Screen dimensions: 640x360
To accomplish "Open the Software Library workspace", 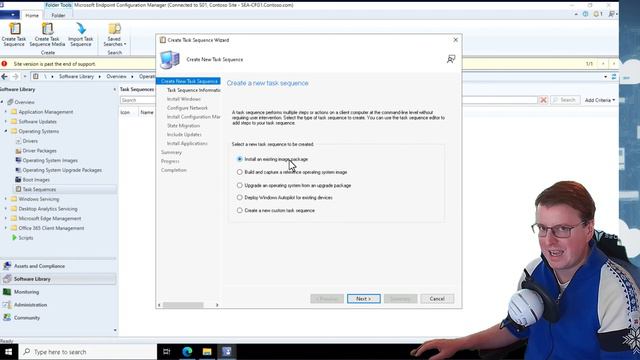I will click(x=58, y=279).
